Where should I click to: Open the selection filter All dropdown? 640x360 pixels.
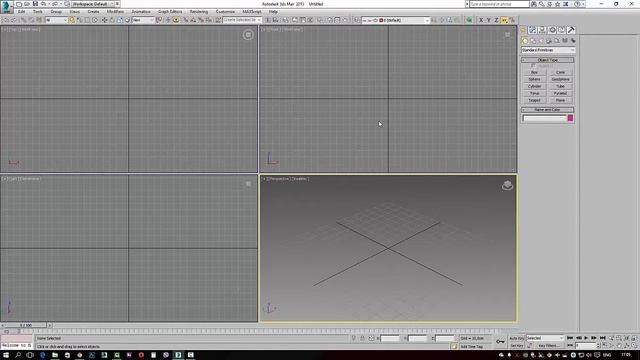point(56,20)
